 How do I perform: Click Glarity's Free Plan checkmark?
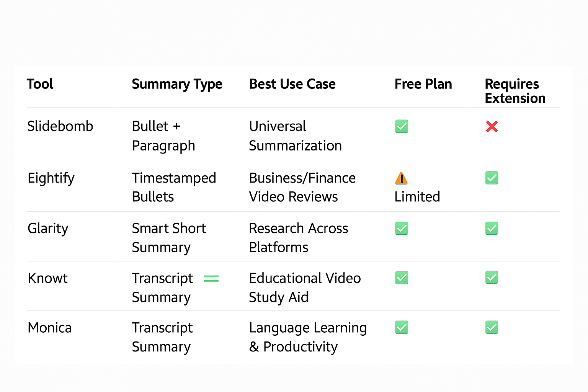(402, 228)
